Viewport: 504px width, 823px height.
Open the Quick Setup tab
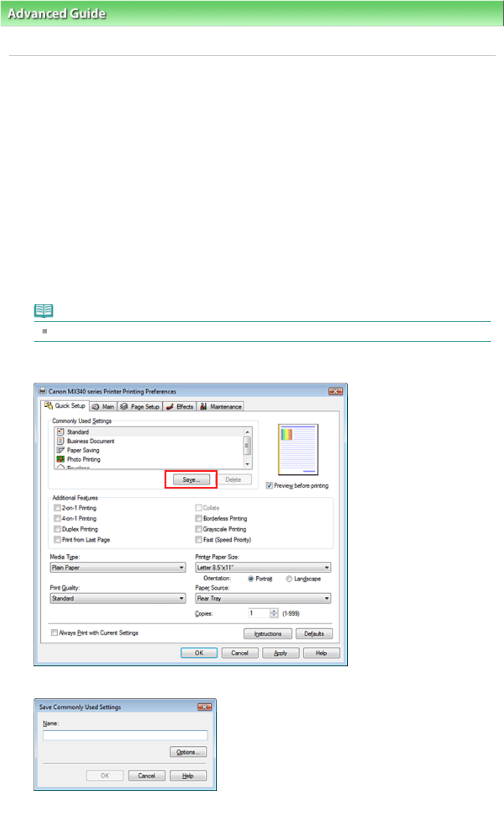(65, 406)
